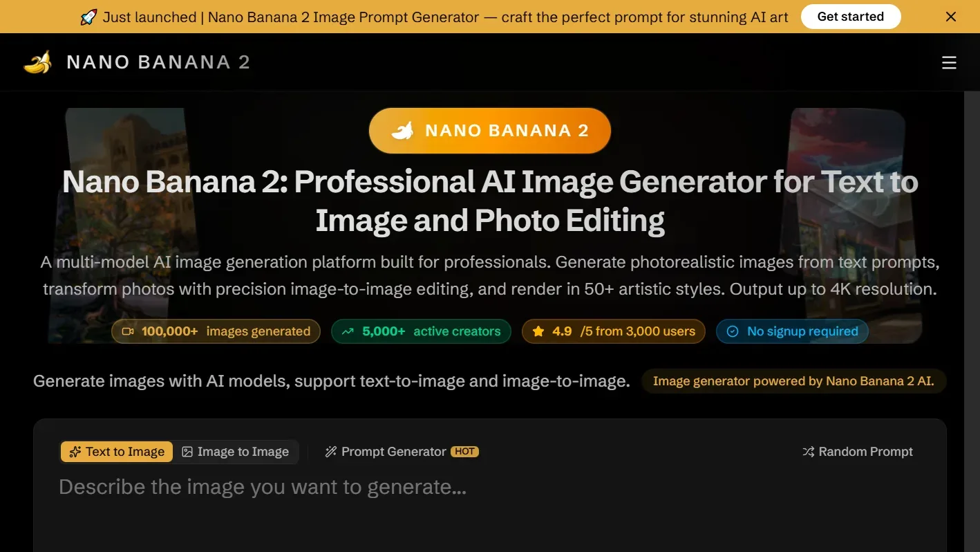The image size is (980, 552).
Task: Click the page vertical scrollbar
Action: 972,321
